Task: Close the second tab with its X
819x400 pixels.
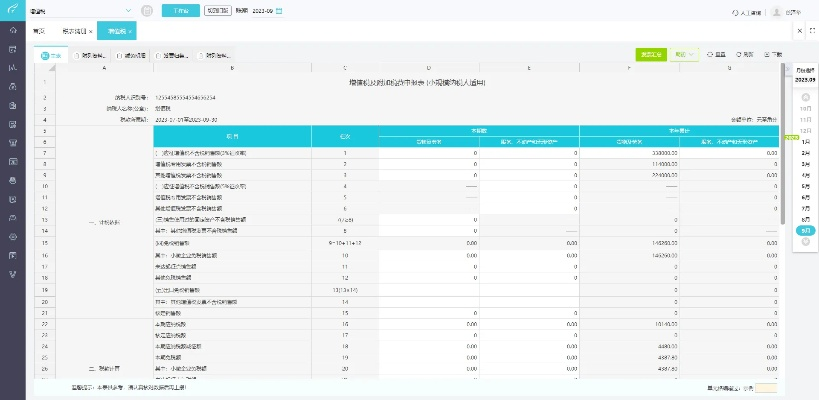Action: [x=90, y=31]
